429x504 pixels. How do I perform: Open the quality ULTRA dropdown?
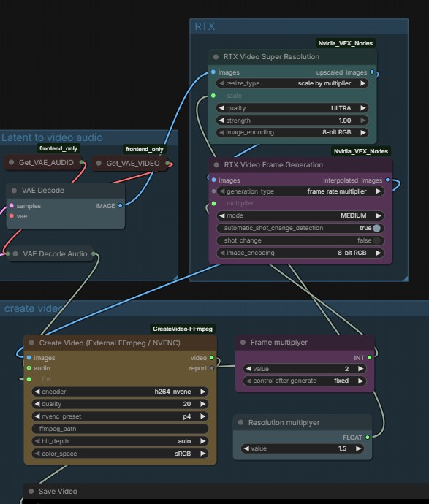tap(292, 108)
